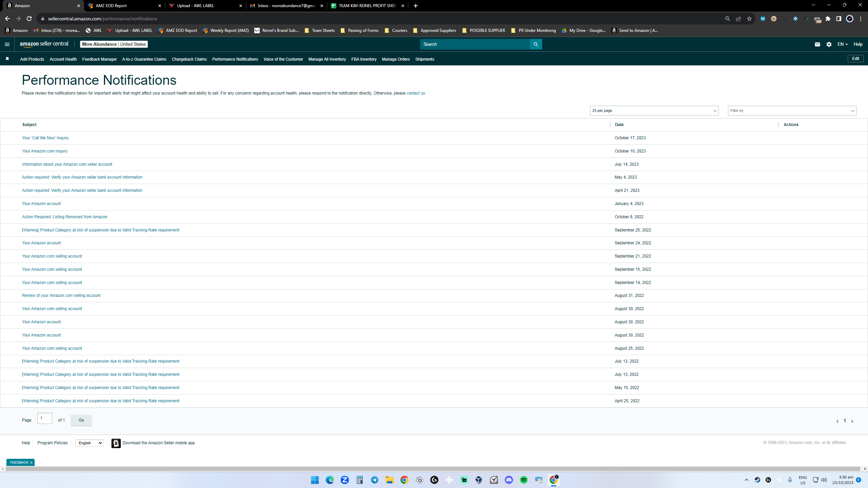Go to Feedback Manager
This screenshot has height=488, width=868.
pyautogui.click(x=99, y=59)
